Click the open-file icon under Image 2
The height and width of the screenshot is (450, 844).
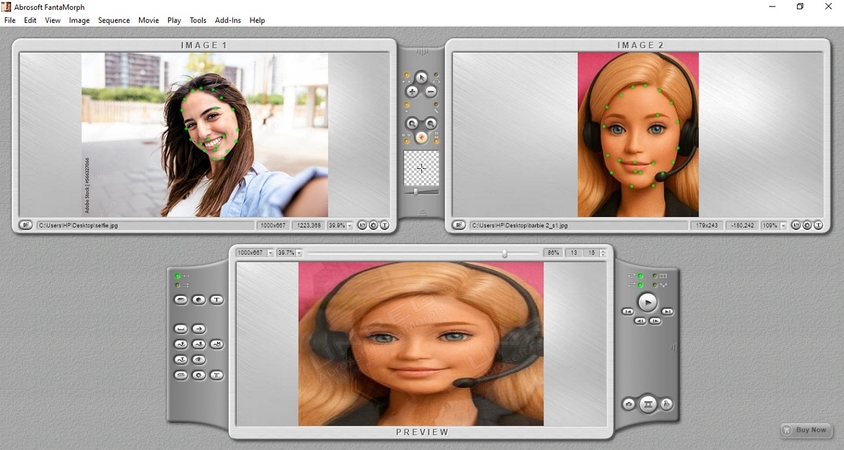pos(458,225)
